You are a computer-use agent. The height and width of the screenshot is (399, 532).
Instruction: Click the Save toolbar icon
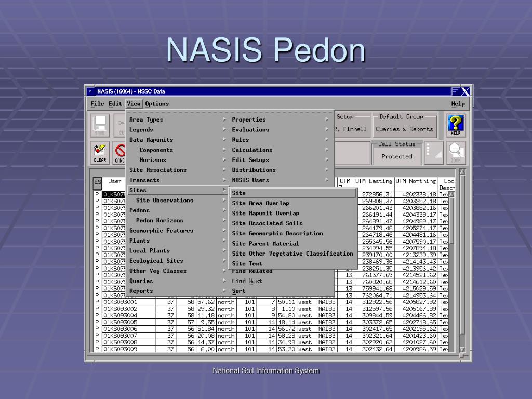(x=100, y=125)
